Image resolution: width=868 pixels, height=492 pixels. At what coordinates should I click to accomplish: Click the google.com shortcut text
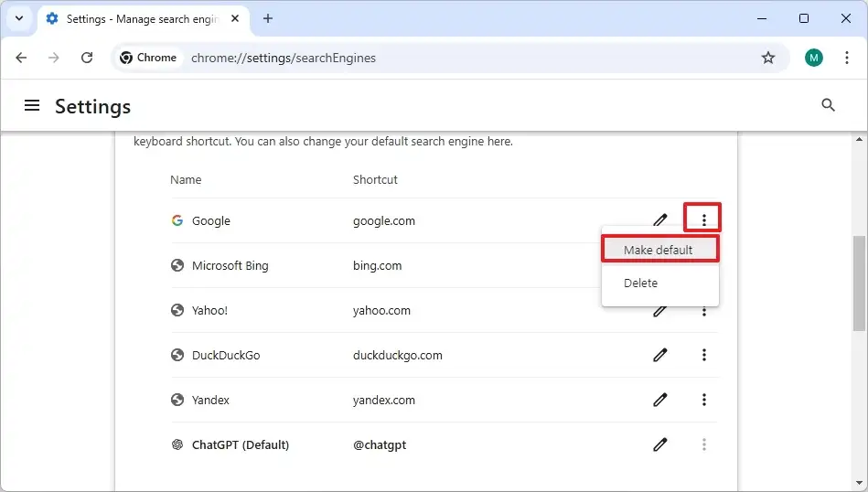(383, 220)
